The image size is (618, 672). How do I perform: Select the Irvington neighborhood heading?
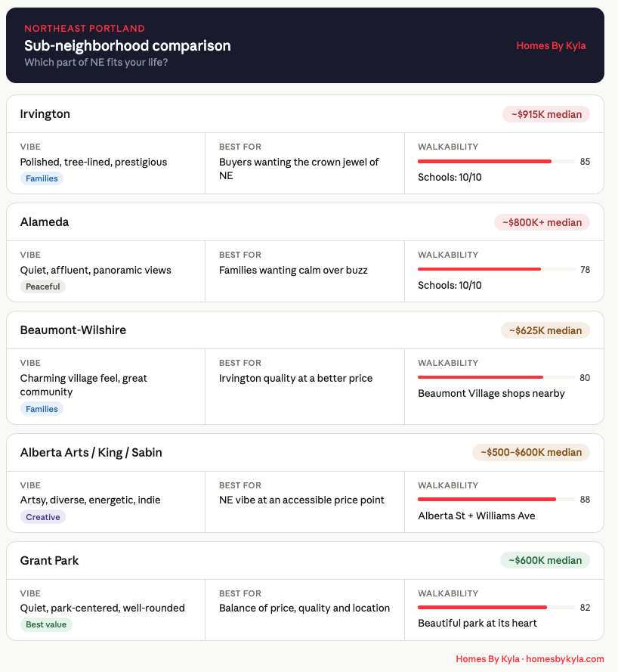(45, 113)
